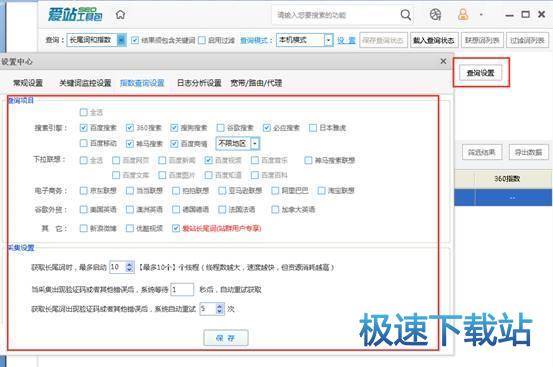Viewport: 553px width, 367px height.
Task: Switch to the 常规设置 tab
Action: click(x=28, y=83)
